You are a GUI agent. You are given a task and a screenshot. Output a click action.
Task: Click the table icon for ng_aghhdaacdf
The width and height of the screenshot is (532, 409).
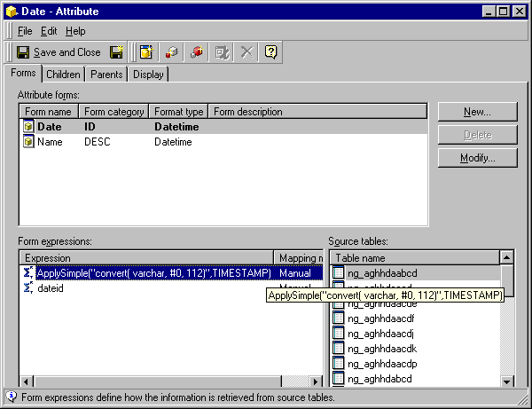coord(338,318)
